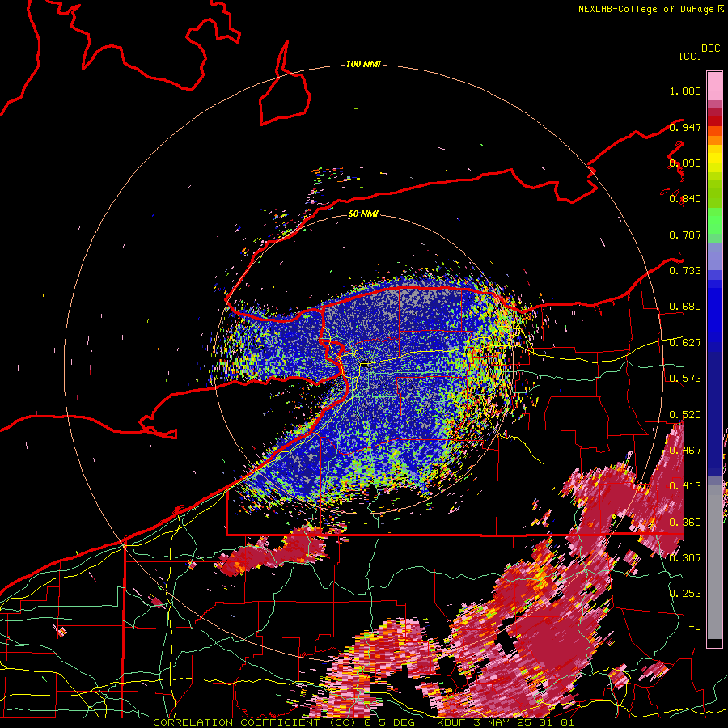Click the 1.000 scale value
The image size is (728, 728).
(685, 91)
